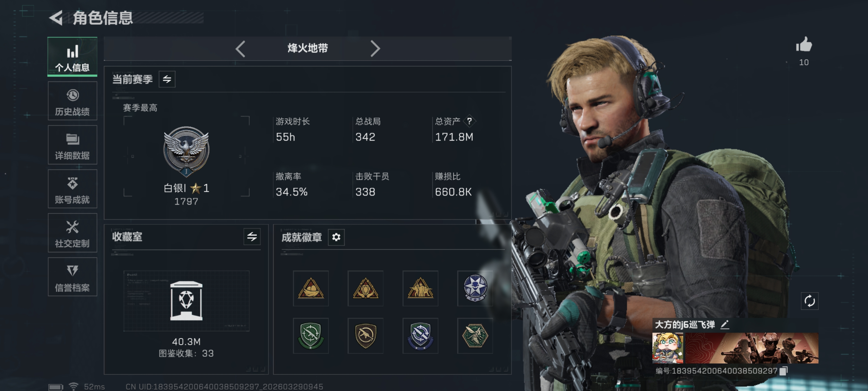Toggle the 当前赛季 season switch button
The width and height of the screenshot is (868, 391).
[x=167, y=79]
